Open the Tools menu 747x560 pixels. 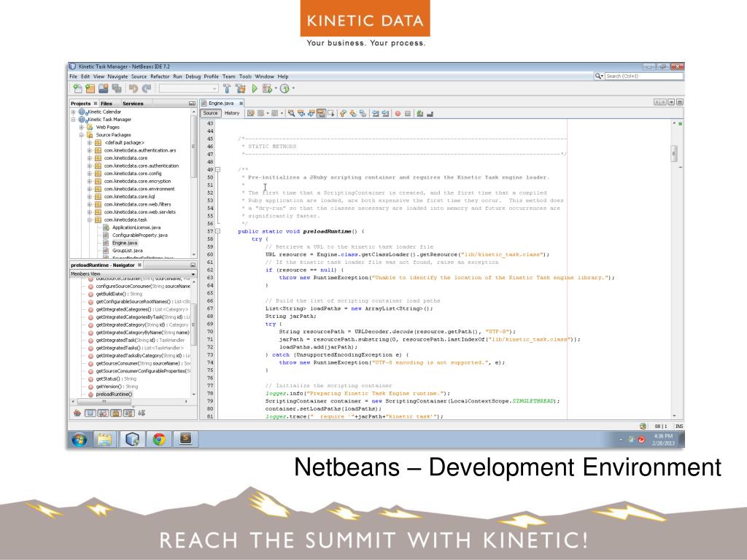point(245,76)
